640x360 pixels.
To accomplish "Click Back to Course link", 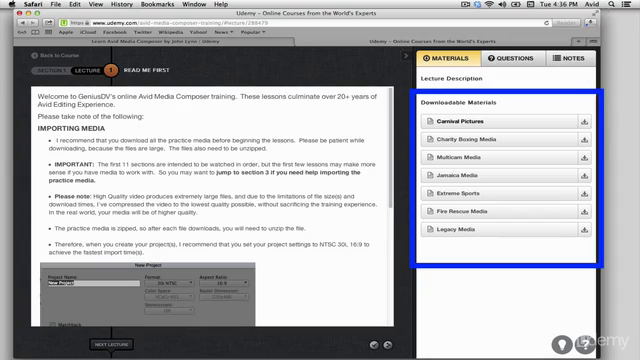I will [55, 56].
